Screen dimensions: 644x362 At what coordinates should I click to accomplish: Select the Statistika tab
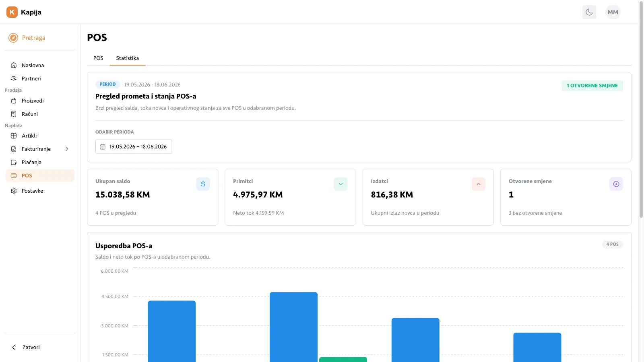[x=128, y=58]
